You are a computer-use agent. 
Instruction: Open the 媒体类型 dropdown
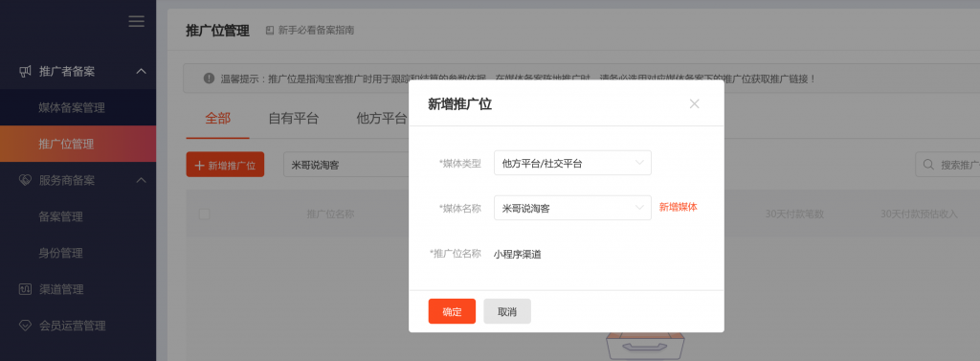click(x=572, y=163)
